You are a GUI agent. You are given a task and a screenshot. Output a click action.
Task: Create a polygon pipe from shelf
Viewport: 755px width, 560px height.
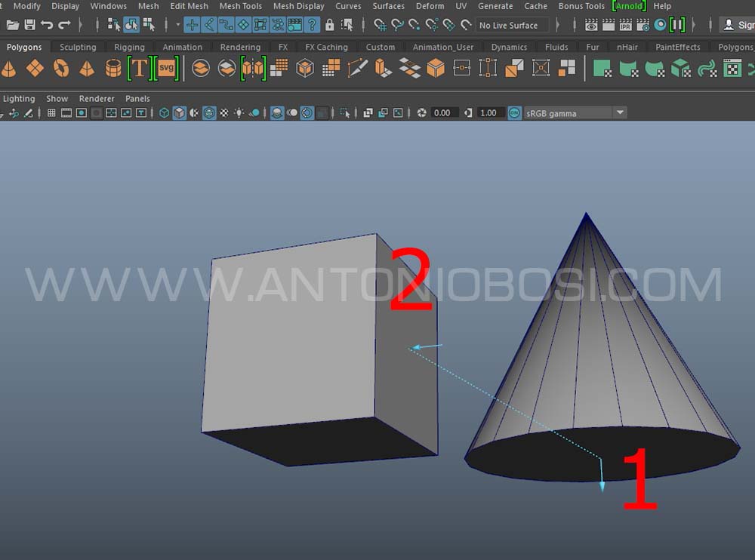tap(113, 68)
